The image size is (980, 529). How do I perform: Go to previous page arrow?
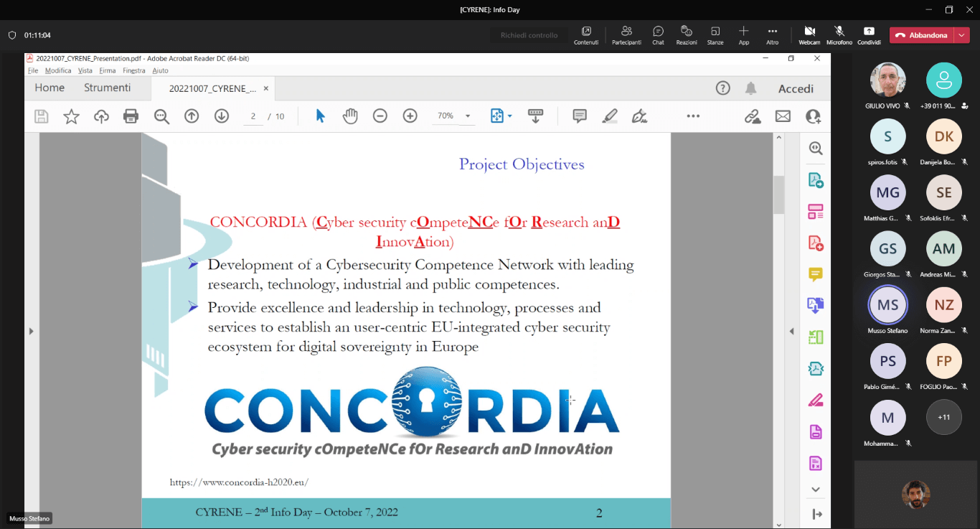192,116
